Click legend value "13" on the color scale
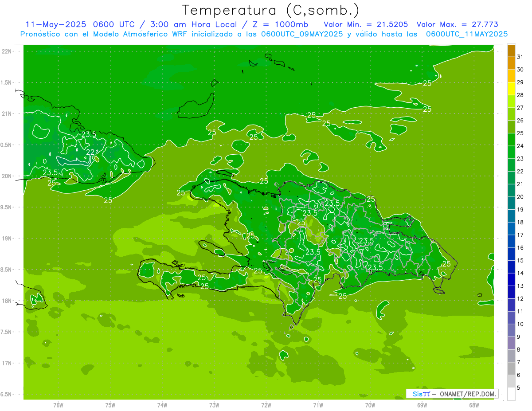 520,286
